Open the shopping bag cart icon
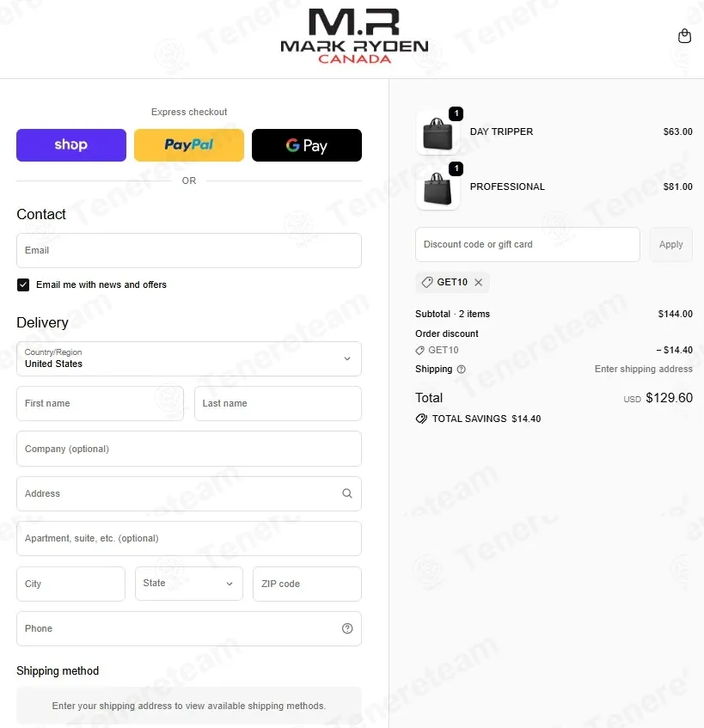Screen dimensions: 704x728 point(684,36)
